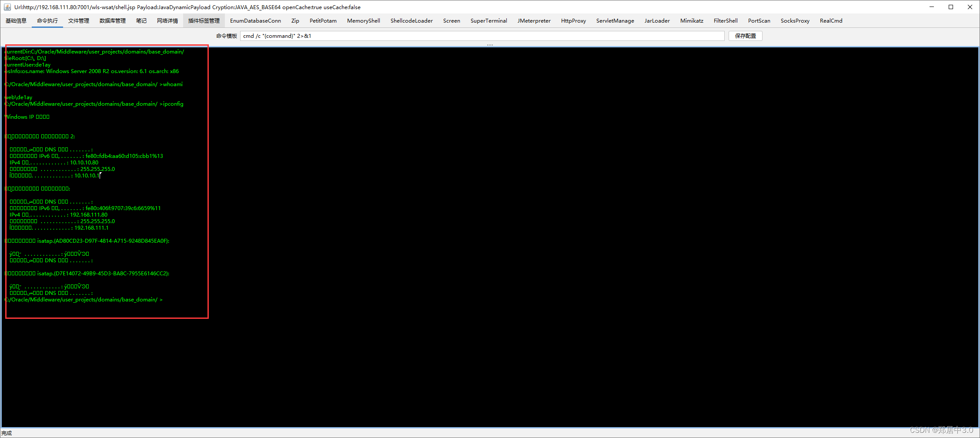
Task: Click the Java application icon in title bar
Action: click(7, 7)
